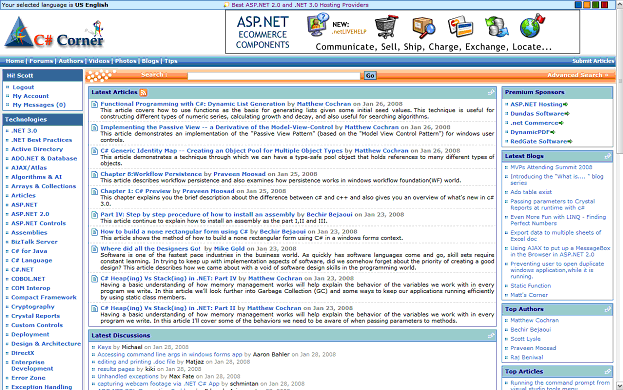This screenshot has width=623, height=390.
Task: Click the Logout link
Action: tap(23, 87)
